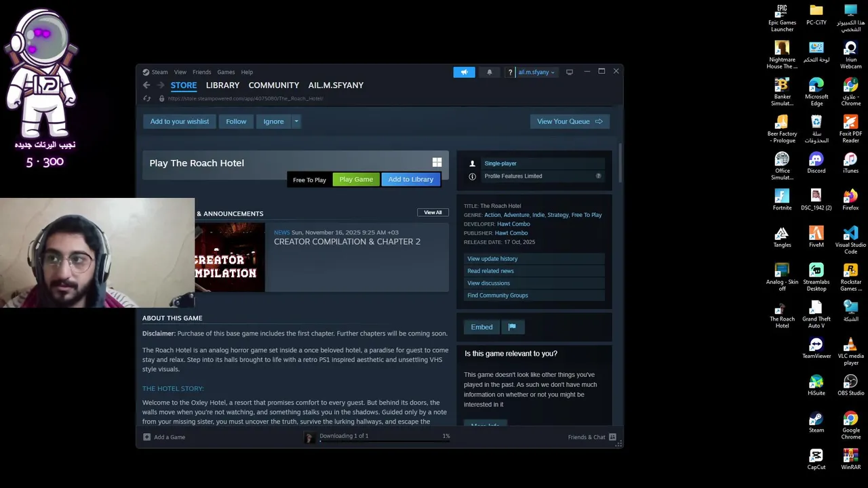Open Visual Studio Code shortcut
This screenshot has height=488, width=868.
(x=851, y=241)
